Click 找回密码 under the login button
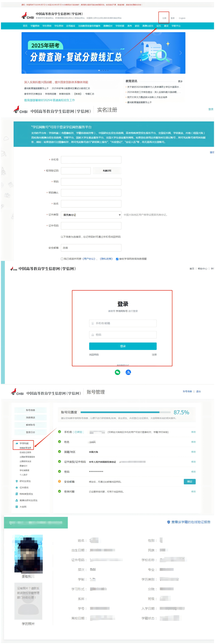Screen dimensions: 215x644 (x=94, y=355)
